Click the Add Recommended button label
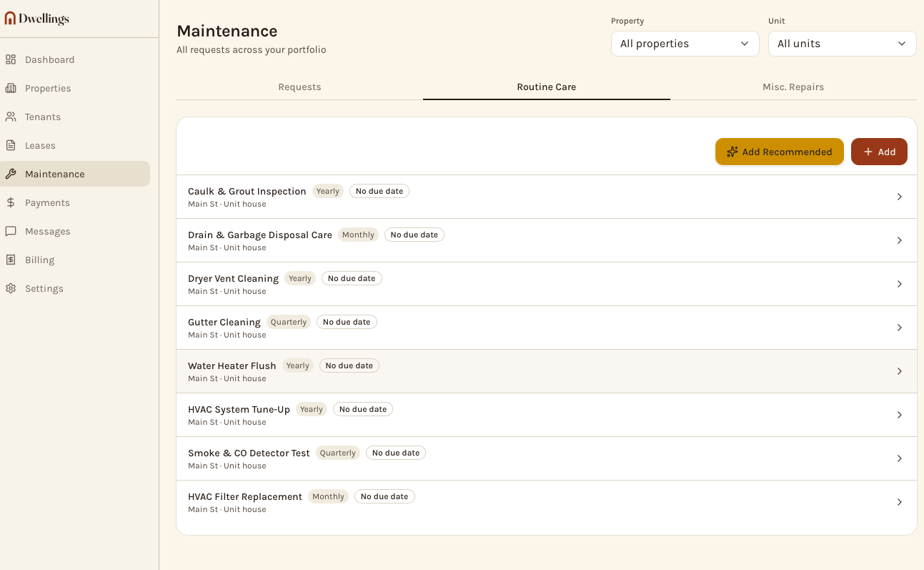Screen dimensions: 924x570 (787, 152)
